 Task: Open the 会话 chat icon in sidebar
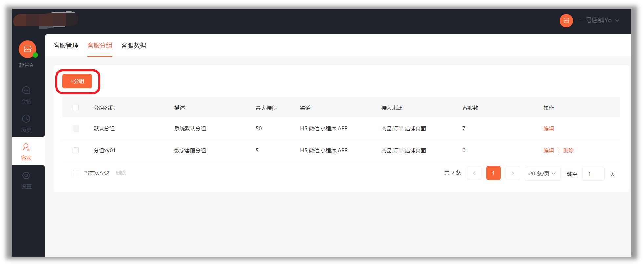(26, 91)
